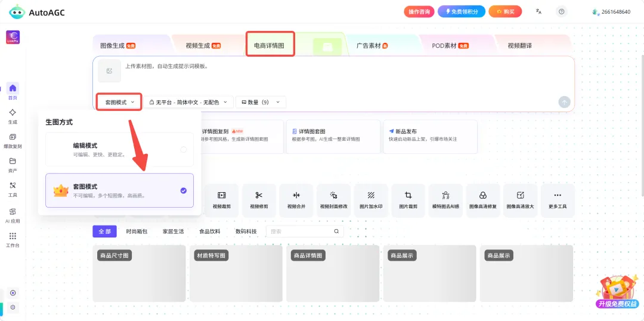The width and height of the screenshot is (644, 321).
Task: Click the 免费领积分 button
Action: (x=462, y=11)
